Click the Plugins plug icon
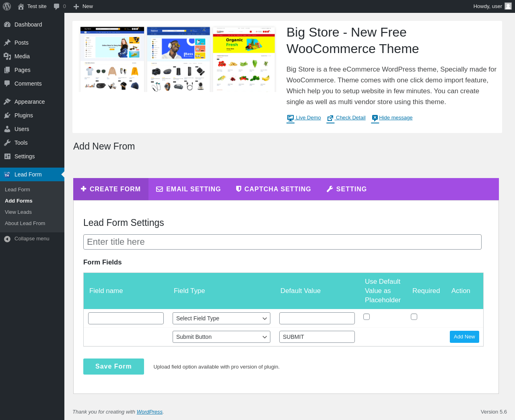Viewport: 515px width, 420px height. point(7,115)
